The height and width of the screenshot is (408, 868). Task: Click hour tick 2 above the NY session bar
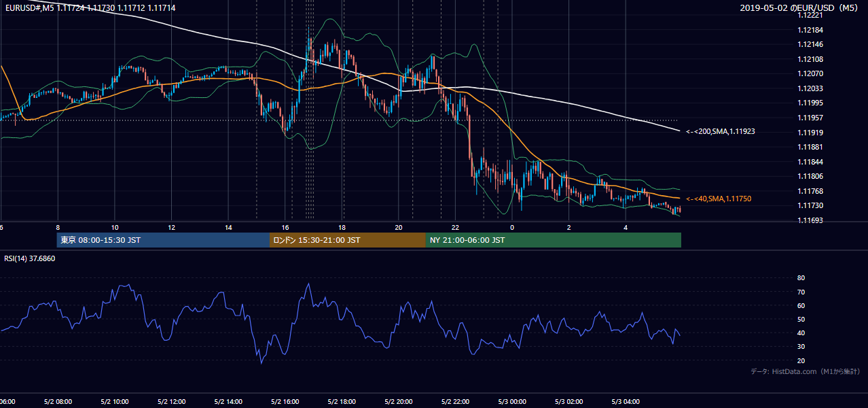tap(569, 227)
